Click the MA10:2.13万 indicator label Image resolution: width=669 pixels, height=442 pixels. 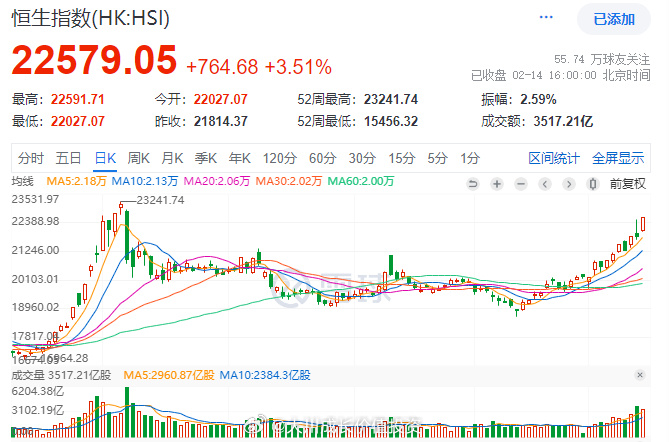coord(145,181)
